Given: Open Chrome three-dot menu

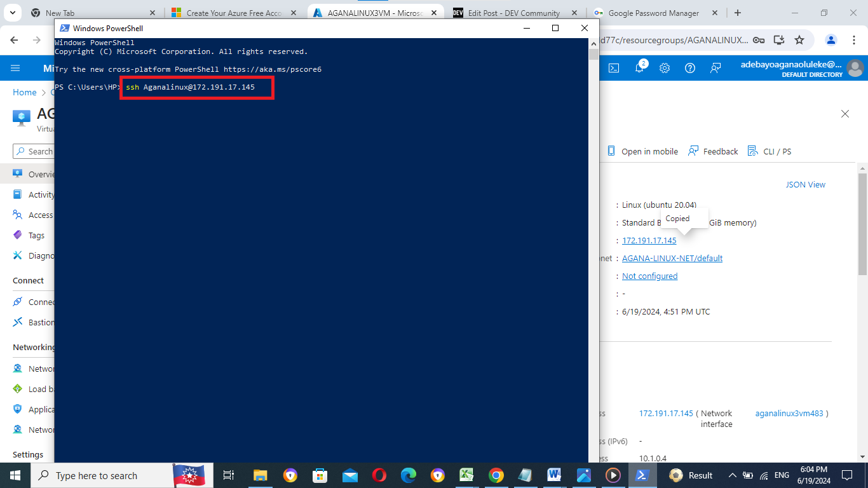Looking at the screenshot, I should pyautogui.click(x=853, y=40).
